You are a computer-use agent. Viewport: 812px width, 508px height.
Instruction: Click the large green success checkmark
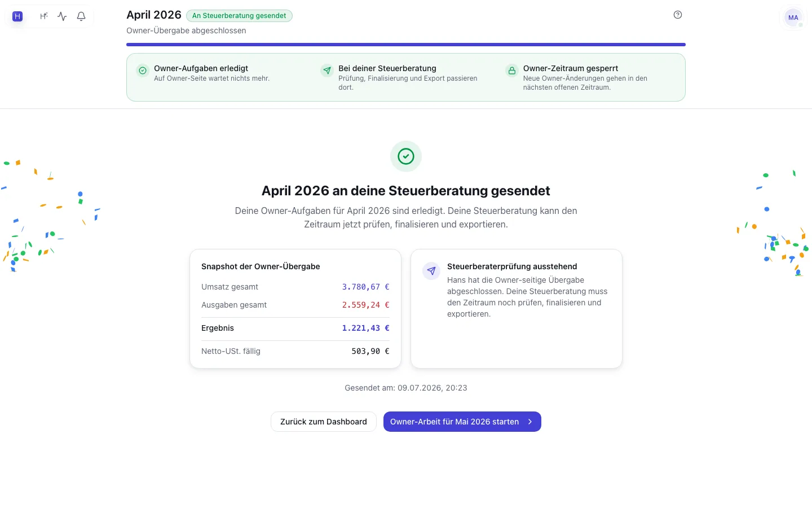406,156
